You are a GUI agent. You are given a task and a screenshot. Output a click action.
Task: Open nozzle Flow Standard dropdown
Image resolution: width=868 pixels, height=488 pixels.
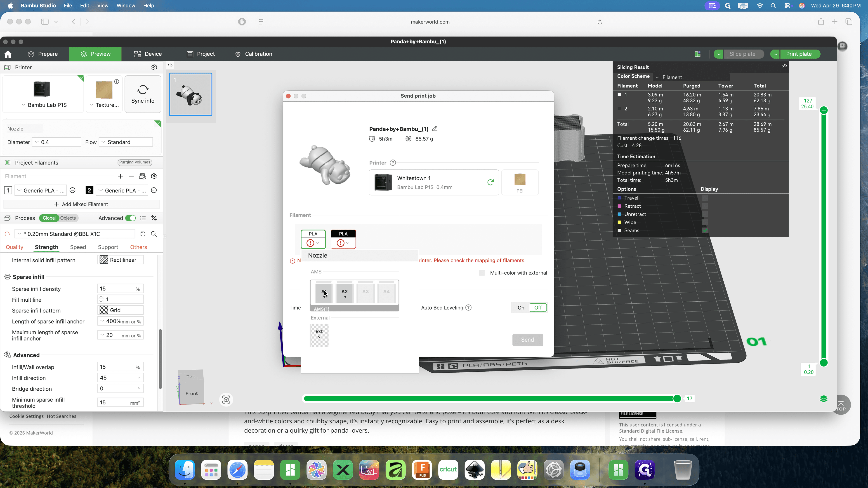[x=126, y=142]
